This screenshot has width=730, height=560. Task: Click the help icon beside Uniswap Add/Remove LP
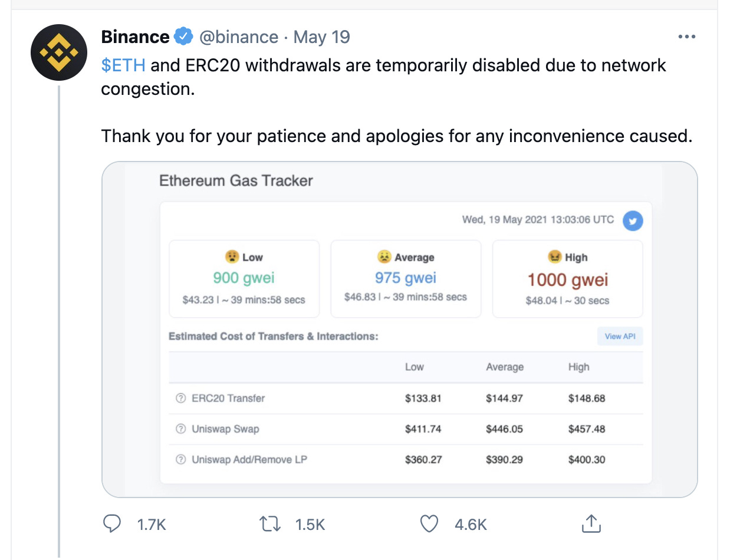[181, 460]
